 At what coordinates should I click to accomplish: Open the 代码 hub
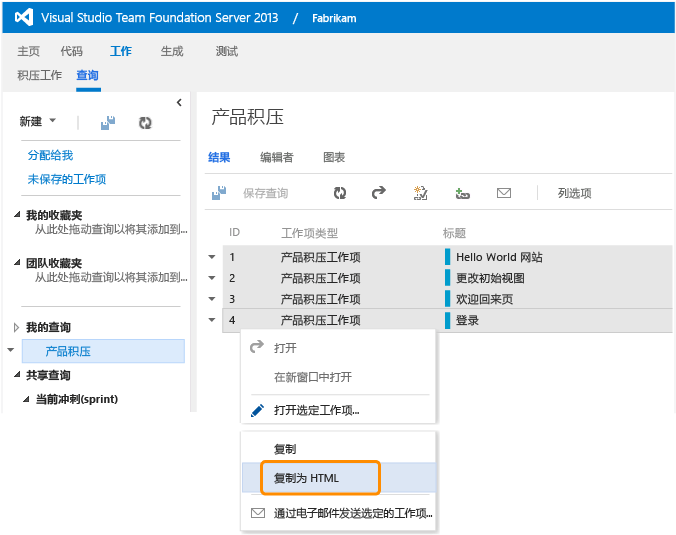[72, 51]
